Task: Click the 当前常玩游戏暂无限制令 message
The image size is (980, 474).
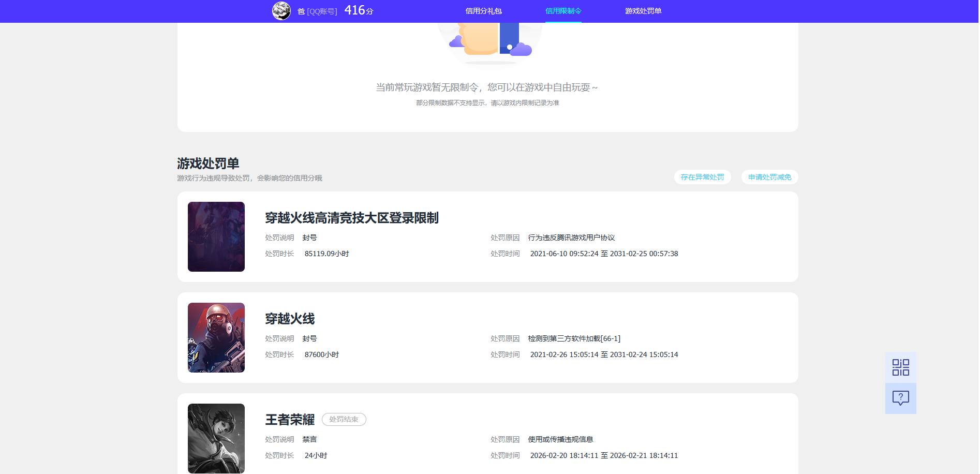Action: 487,87
